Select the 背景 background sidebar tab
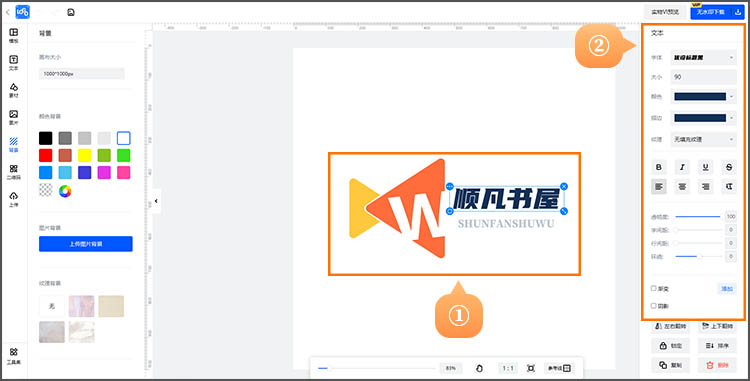 (x=13, y=145)
